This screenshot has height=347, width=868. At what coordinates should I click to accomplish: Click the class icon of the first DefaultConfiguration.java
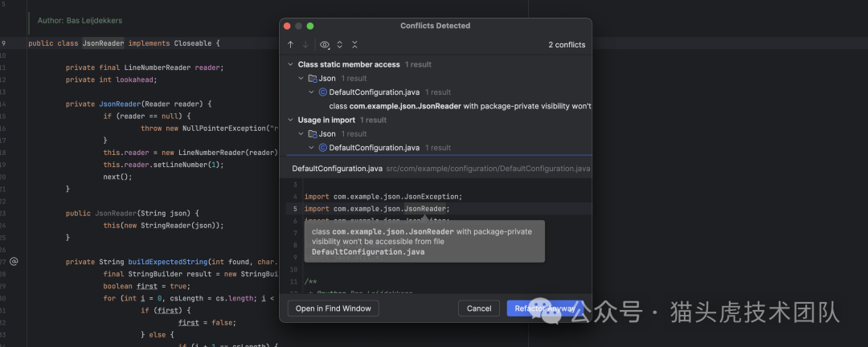[x=323, y=92]
